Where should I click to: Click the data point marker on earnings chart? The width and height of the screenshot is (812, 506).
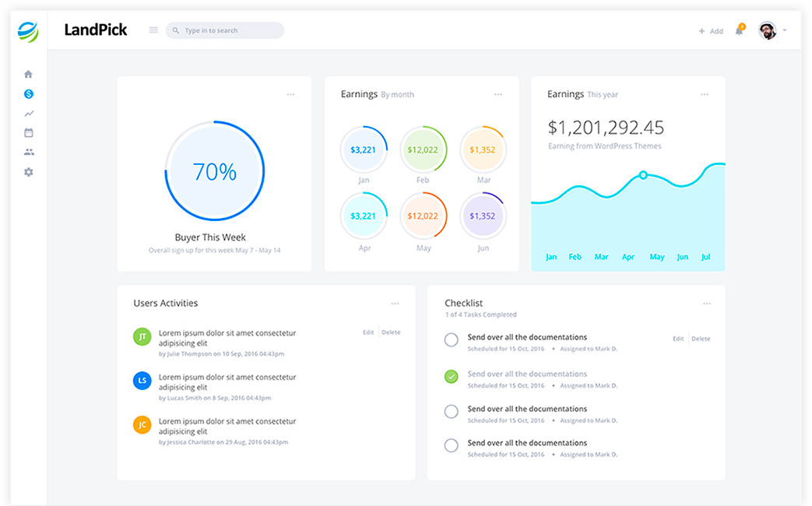[x=643, y=175]
